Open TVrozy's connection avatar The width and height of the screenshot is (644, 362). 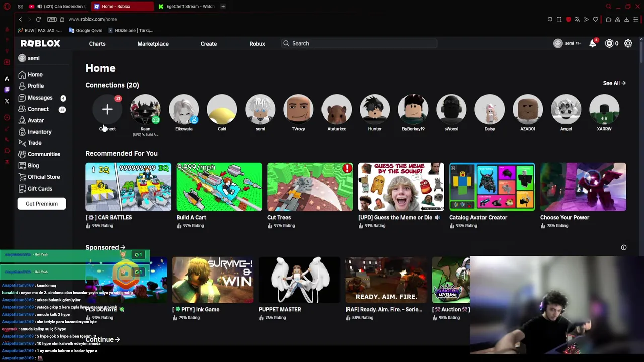[298, 109]
